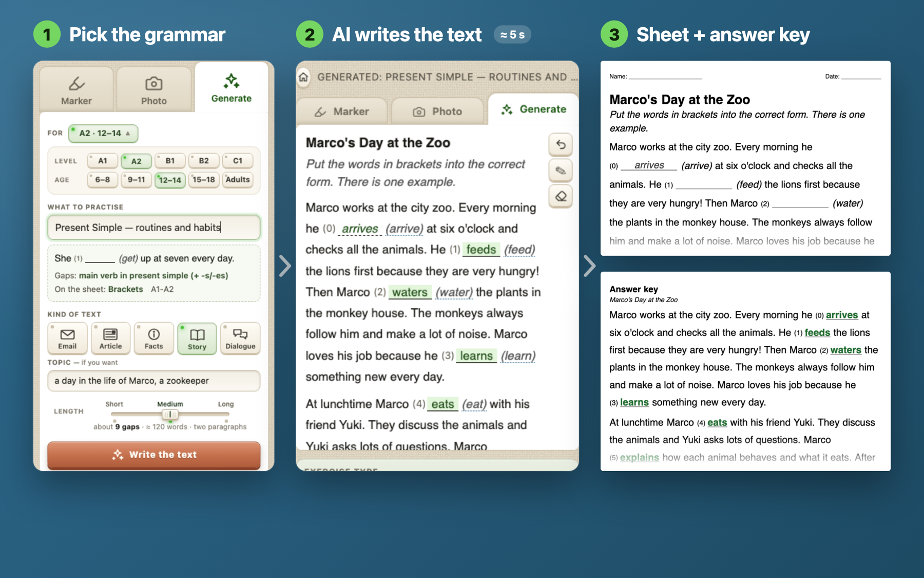The width and height of the screenshot is (924, 578).
Task: Click the Answer key page preview
Action: pyautogui.click(x=745, y=371)
